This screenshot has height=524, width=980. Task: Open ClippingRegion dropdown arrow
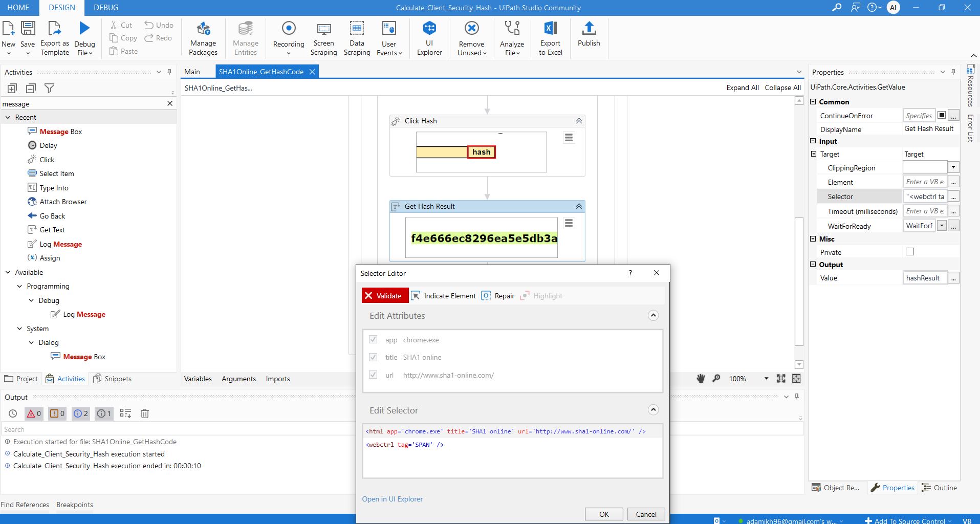[x=953, y=167]
